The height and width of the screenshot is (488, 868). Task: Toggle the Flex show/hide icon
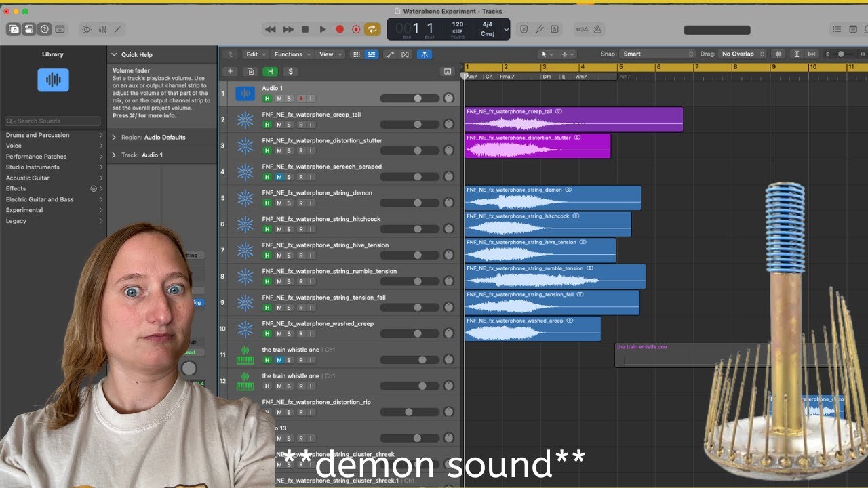[x=406, y=54]
